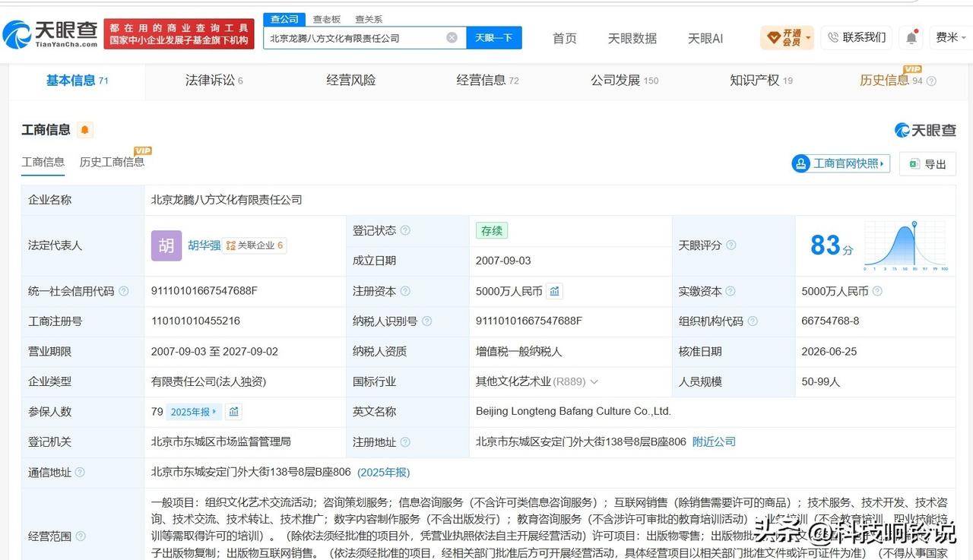
Task: Click the help icon next to 经营范围 label
Action: click(x=80, y=536)
